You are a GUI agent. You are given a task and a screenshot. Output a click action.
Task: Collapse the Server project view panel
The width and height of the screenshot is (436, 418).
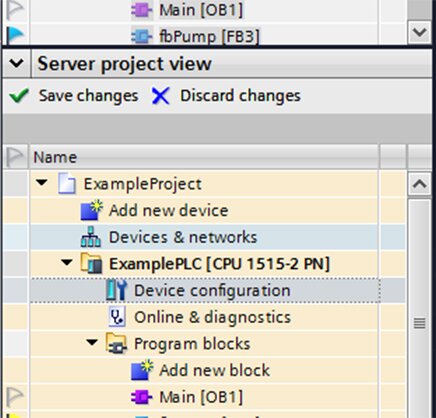coord(16,63)
